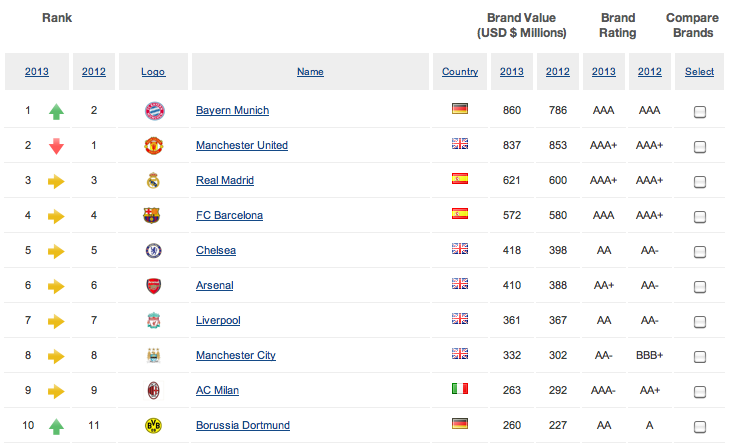
Task: Click the FC Barcelona crest icon
Action: click(153, 215)
